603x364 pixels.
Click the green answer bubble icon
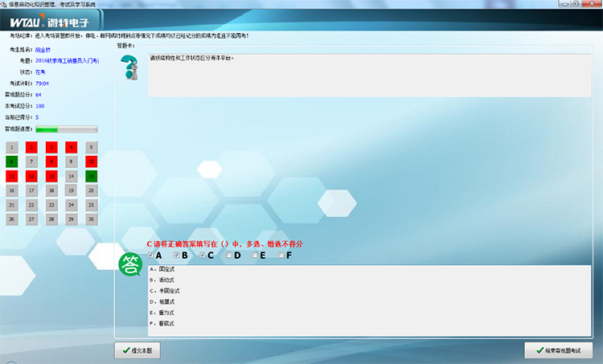click(129, 264)
